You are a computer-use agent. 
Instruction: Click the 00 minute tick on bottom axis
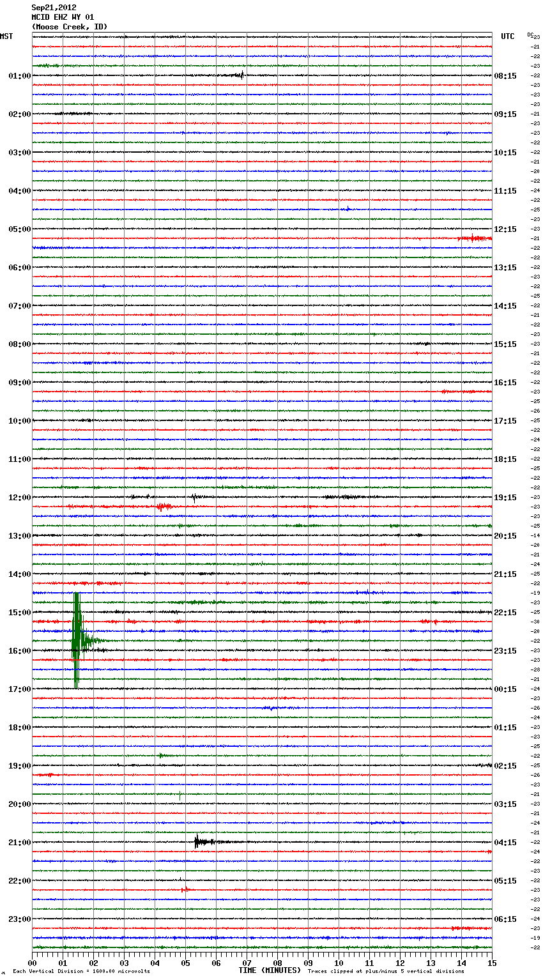click(33, 963)
